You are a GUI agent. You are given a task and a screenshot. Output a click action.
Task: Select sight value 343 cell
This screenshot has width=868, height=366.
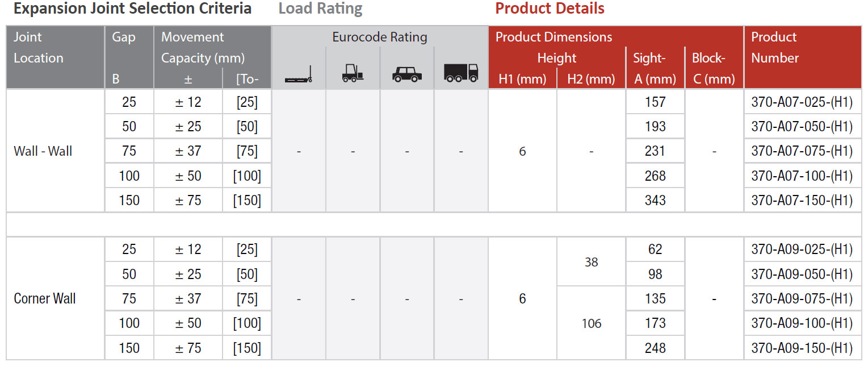(x=655, y=200)
